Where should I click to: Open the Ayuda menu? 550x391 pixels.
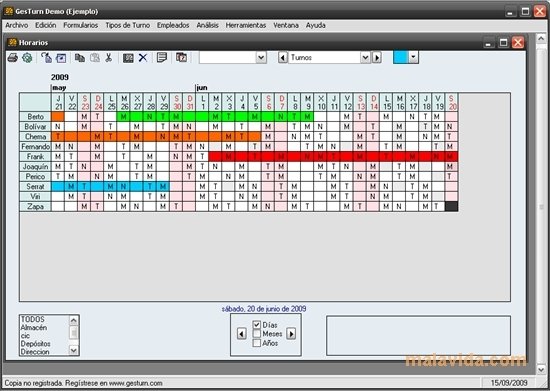pos(316,25)
